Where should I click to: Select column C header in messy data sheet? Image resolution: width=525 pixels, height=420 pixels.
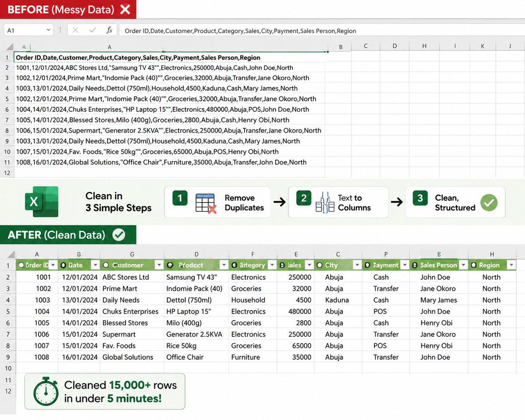(365, 46)
